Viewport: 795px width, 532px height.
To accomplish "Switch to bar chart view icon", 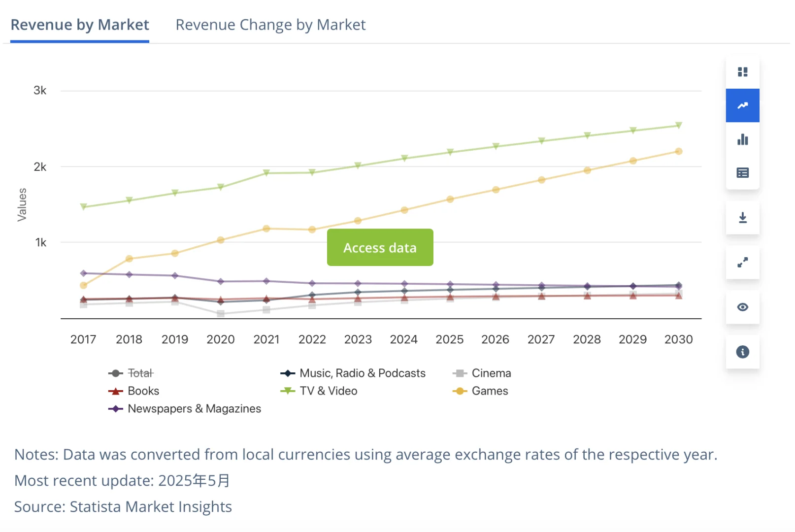I will pyautogui.click(x=742, y=139).
